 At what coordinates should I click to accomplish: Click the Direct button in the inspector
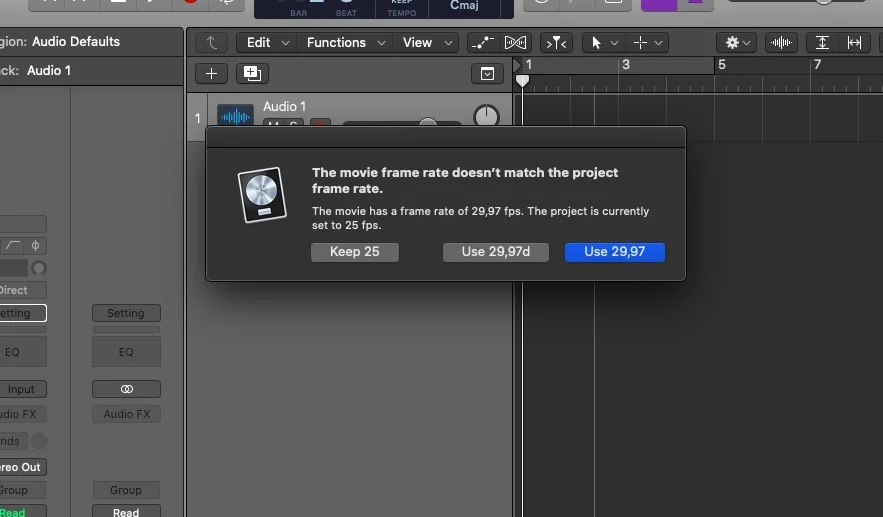(23, 290)
